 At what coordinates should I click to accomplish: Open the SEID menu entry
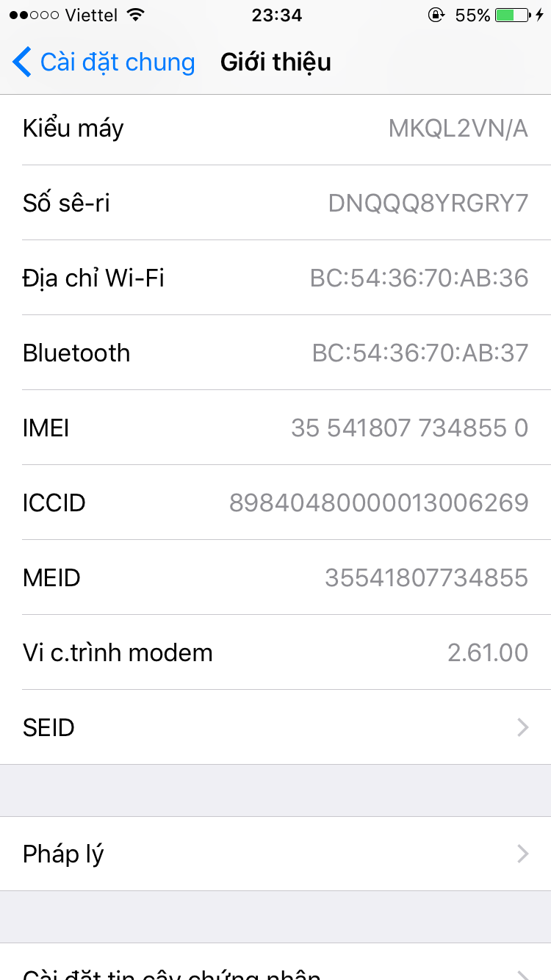pos(49,728)
